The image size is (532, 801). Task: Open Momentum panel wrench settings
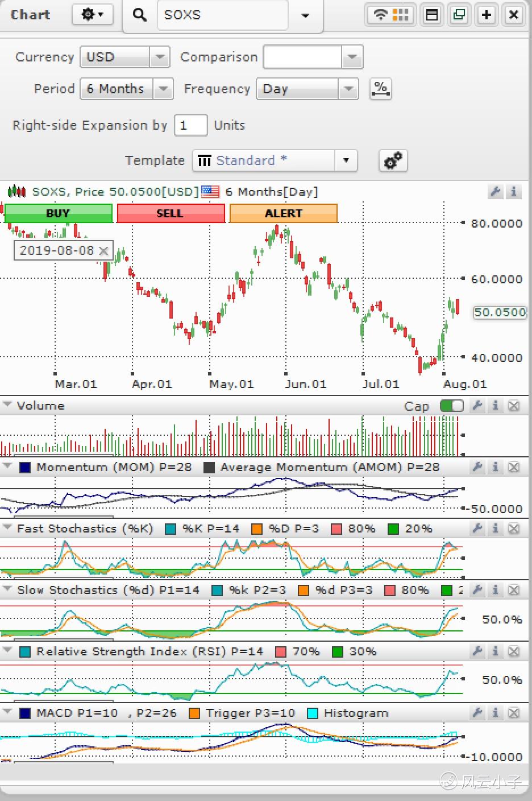pyautogui.click(x=477, y=467)
